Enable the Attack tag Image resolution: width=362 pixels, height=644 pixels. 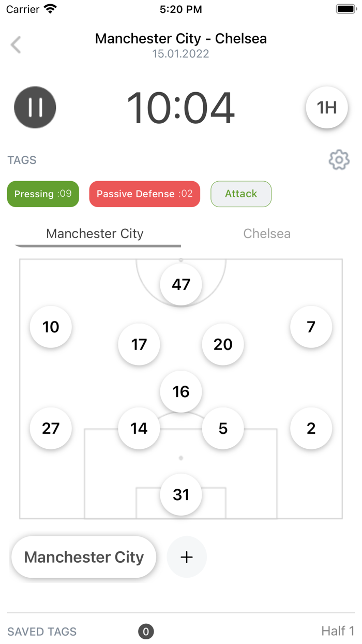click(x=241, y=194)
